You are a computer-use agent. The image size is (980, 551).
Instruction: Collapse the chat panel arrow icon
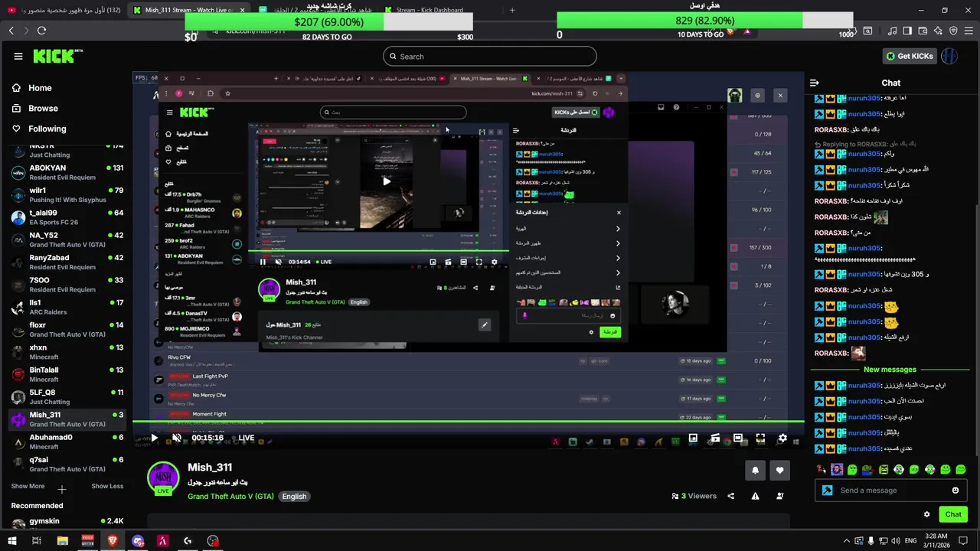click(x=815, y=83)
